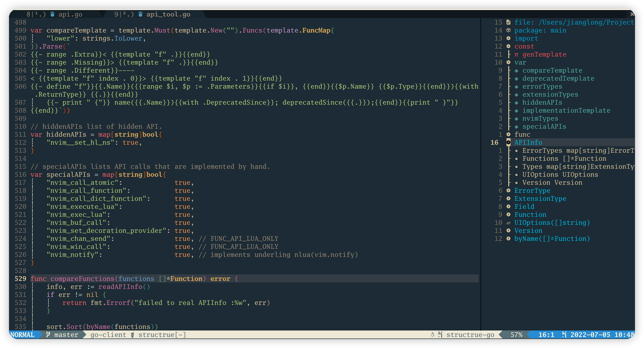Collapse the APIInfo struct node

[508, 142]
